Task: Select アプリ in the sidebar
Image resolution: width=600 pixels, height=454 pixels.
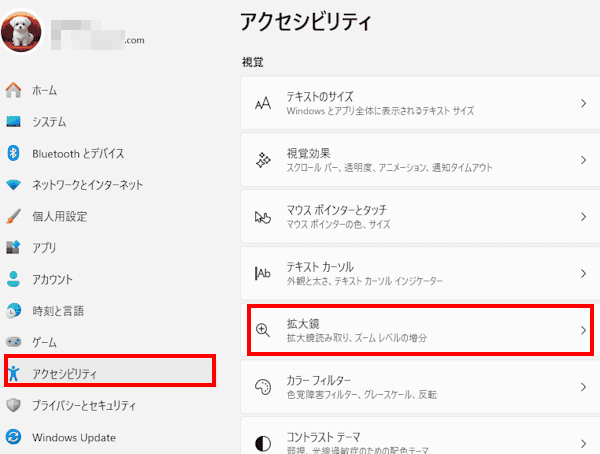Action: [x=44, y=248]
